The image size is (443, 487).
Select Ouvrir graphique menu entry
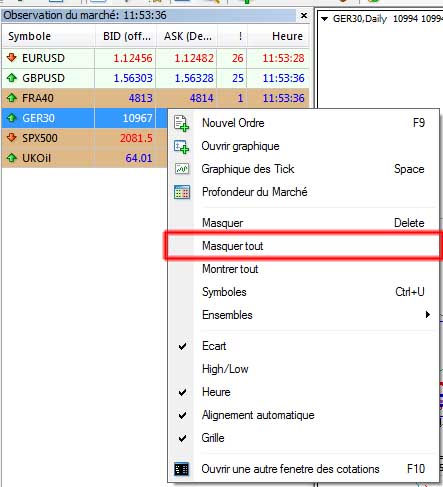pyautogui.click(x=303, y=146)
